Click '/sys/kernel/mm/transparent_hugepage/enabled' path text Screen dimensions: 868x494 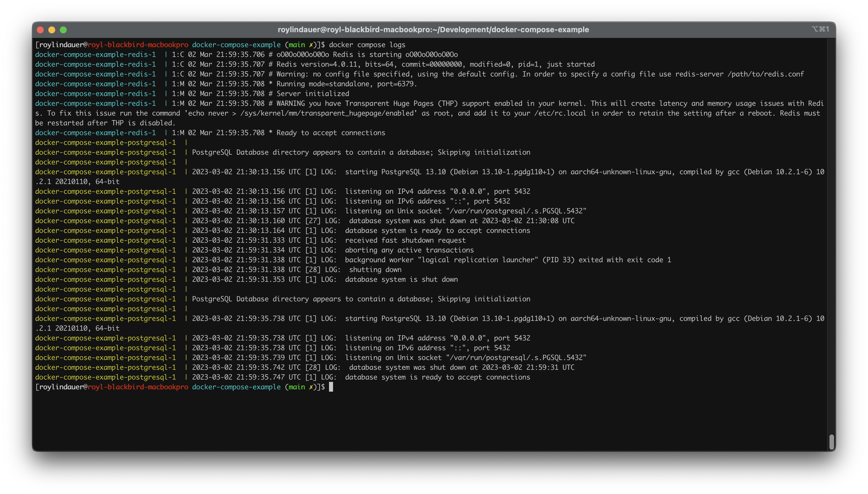[328, 113]
